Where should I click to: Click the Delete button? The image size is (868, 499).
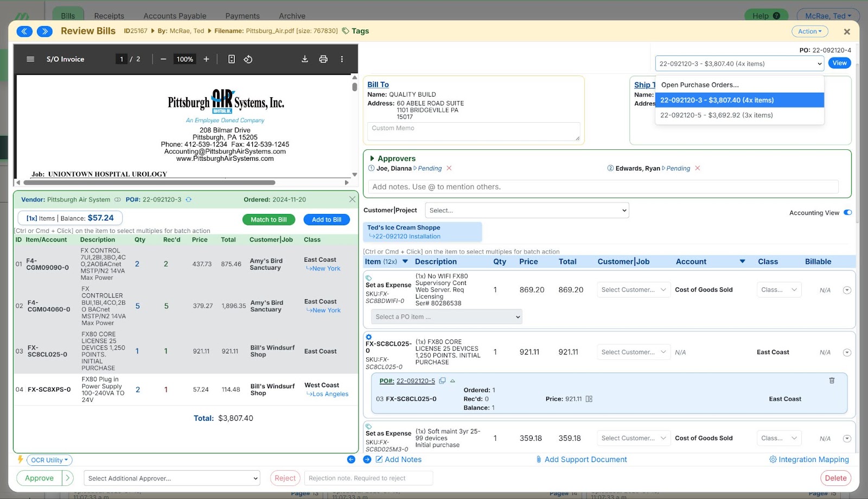(835, 478)
